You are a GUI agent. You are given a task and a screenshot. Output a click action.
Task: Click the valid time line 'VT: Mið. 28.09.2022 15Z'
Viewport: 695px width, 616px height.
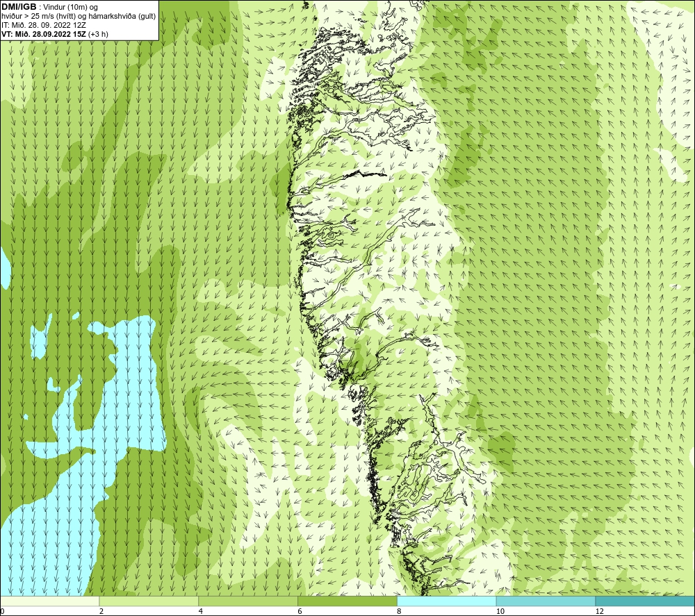point(43,34)
